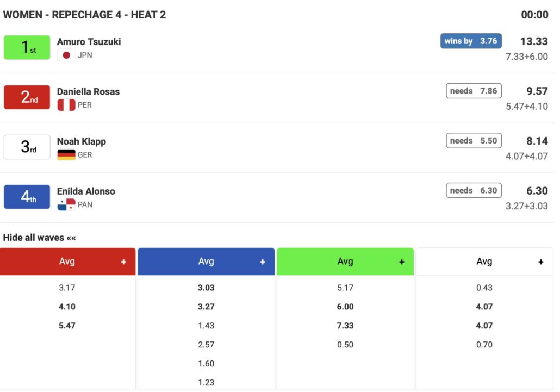
Task: Click the Peru flag next to PER
Action: (66, 105)
